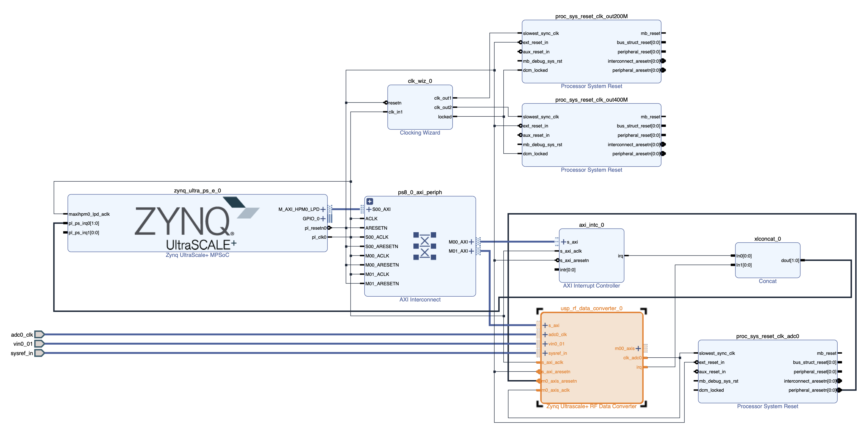Select the xlconcat_0 block title
868x436 pixels.
768,239
